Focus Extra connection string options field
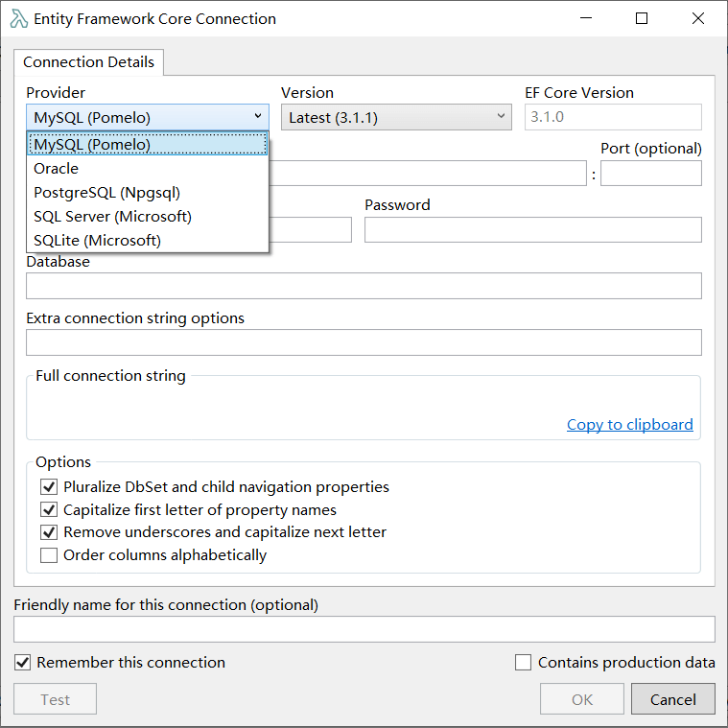Screen dimensions: 728x728 364,342
